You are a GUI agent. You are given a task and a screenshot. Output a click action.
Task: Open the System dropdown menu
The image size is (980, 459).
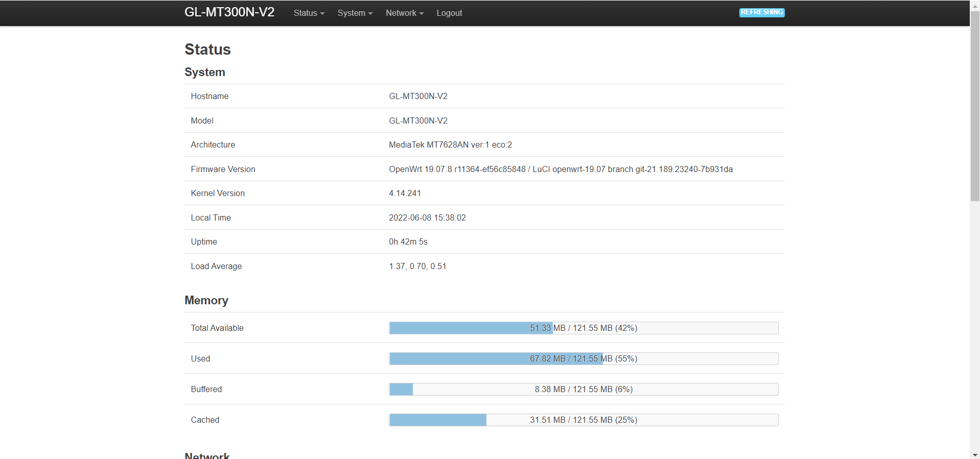point(355,13)
